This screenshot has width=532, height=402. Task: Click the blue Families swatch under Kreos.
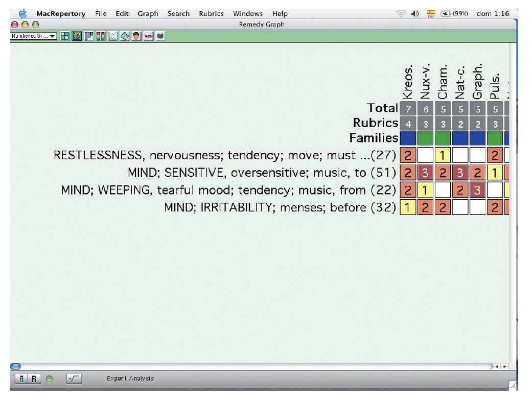407,138
